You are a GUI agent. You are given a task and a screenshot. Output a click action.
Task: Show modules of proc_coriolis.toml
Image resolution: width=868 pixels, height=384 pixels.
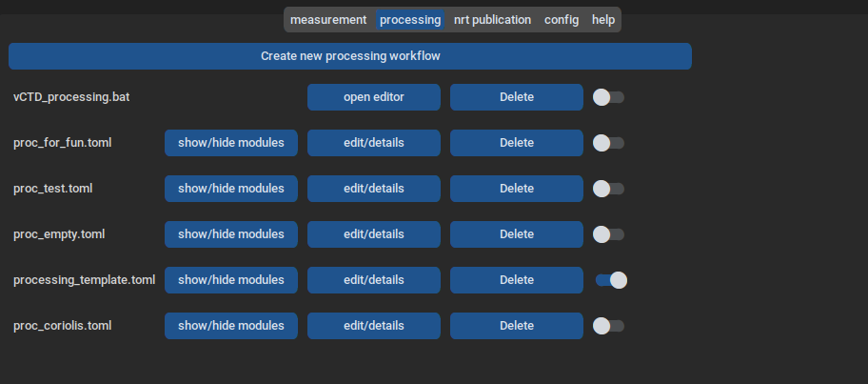pos(230,326)
